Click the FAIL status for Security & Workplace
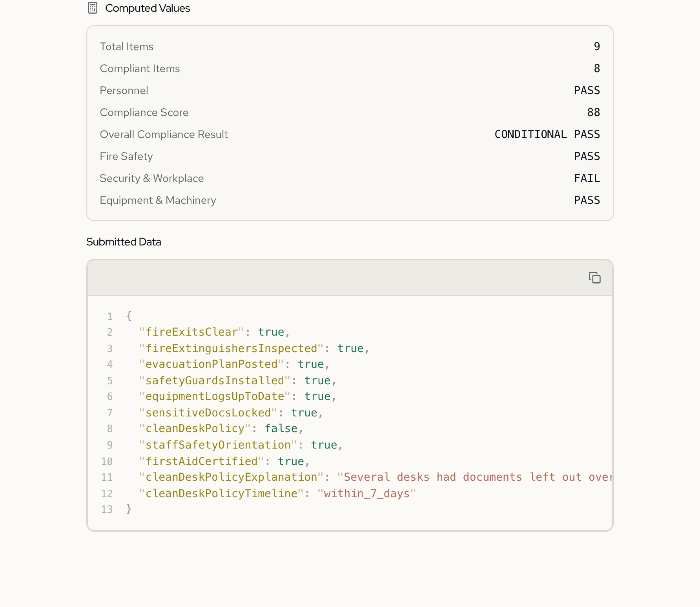The height and width of the screenshot is (607, 700). pyautogui.click(x=587, y=178)
